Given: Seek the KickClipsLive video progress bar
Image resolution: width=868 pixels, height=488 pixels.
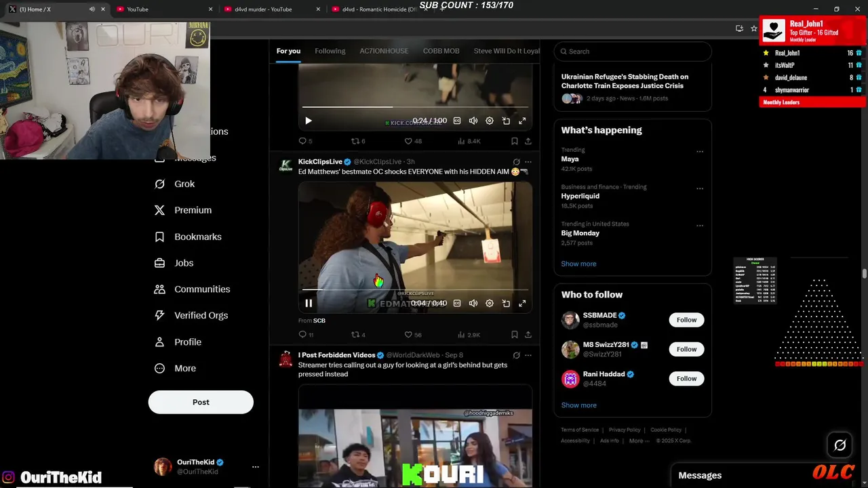Looking at the screenshot, I should tap(415, 290).
